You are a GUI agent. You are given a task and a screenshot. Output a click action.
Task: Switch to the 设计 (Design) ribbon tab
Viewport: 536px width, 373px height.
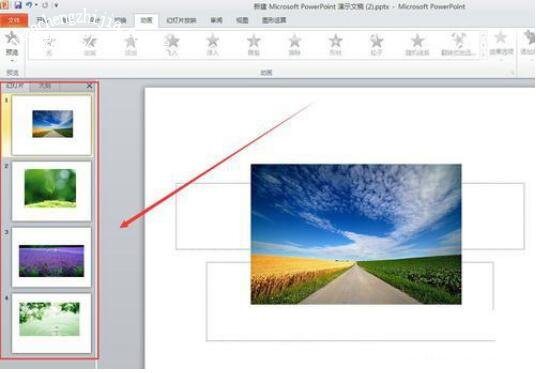tap(95, 21)
